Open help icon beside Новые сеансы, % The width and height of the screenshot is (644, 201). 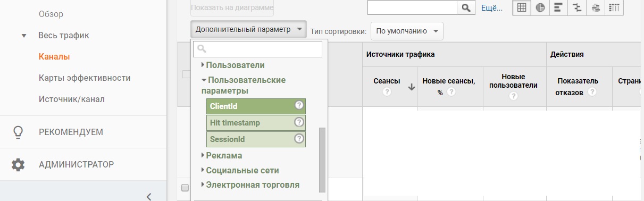[x=451, y=92]
